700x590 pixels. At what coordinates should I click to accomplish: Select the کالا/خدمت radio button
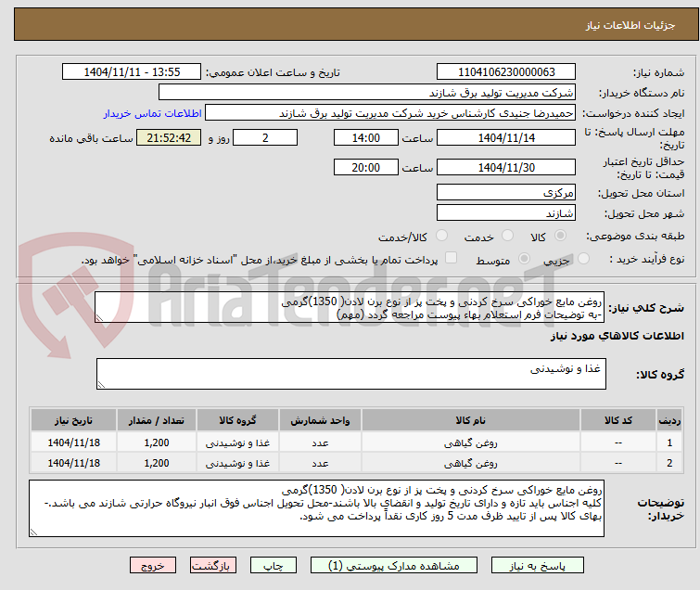tap(441, 236)
